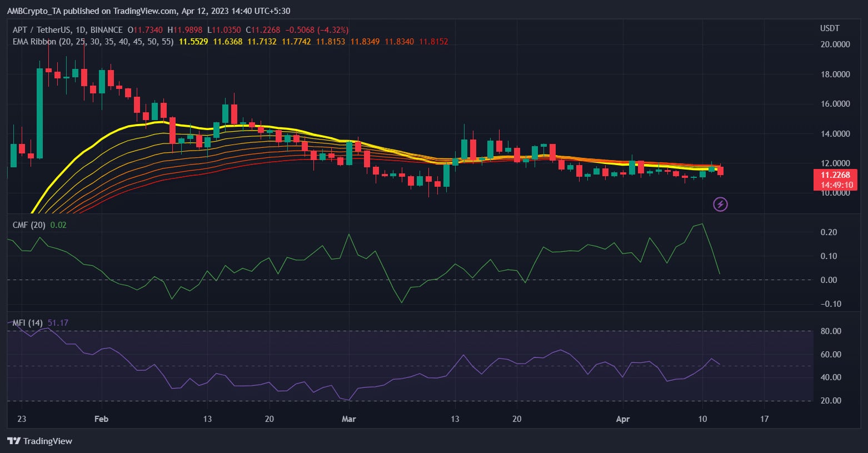
Task: Select the Feb label on the time axis
Action: (x=101, y=419)
